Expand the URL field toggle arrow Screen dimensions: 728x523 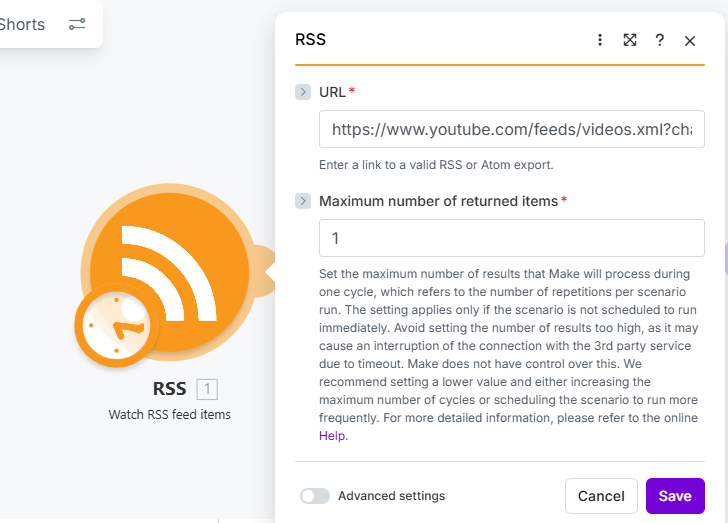pos(303,92)
